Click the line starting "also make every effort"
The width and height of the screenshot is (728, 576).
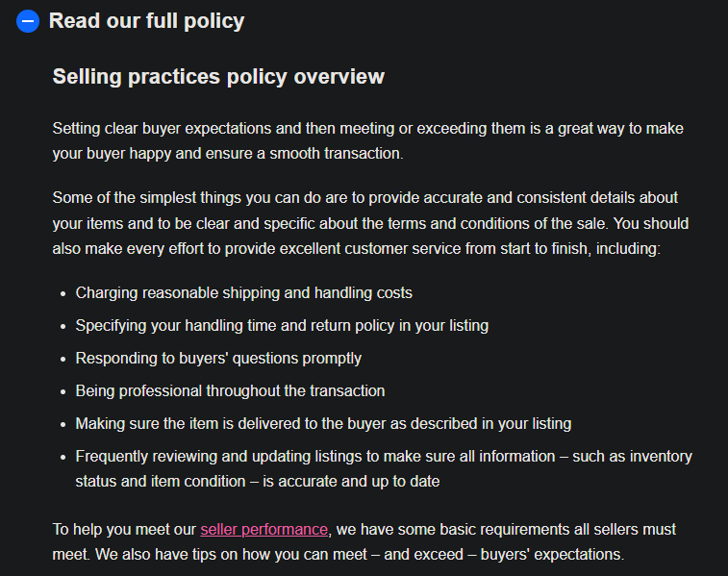pos(356,249)
